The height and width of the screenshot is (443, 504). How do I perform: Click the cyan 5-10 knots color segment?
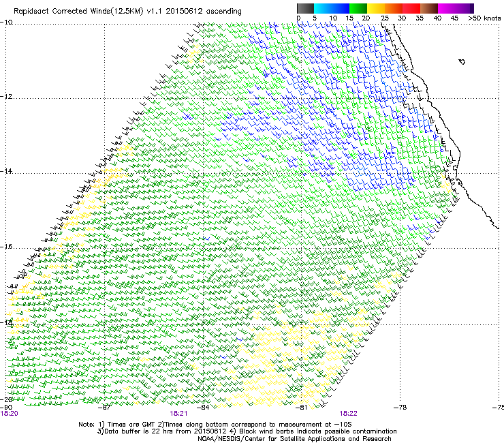click(323, 8)
